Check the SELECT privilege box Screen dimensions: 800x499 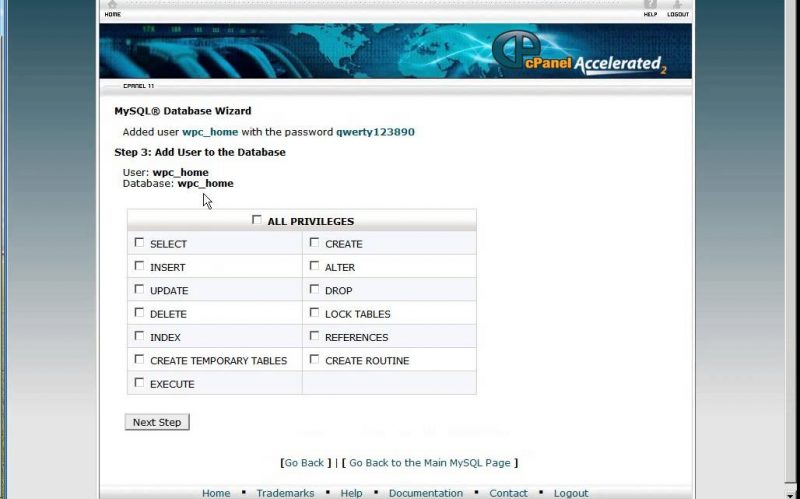tap(139, 243)
